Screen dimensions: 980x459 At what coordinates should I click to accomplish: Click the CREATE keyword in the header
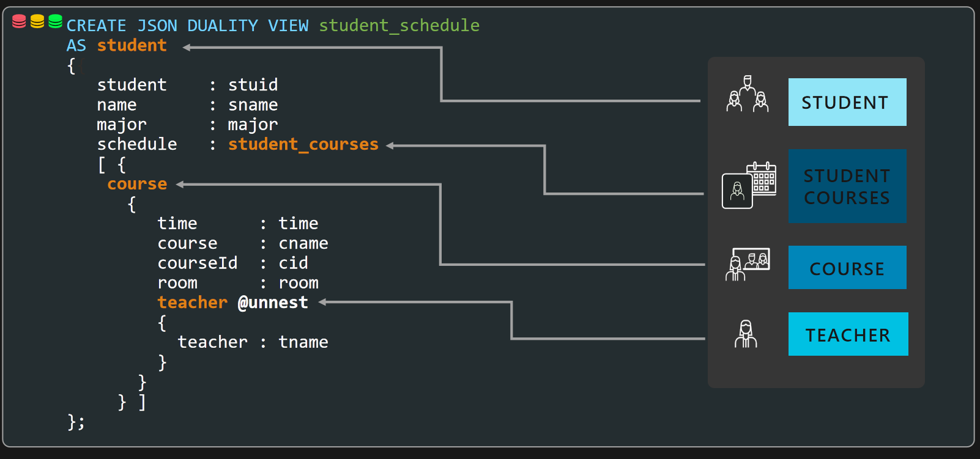(96, 26)
